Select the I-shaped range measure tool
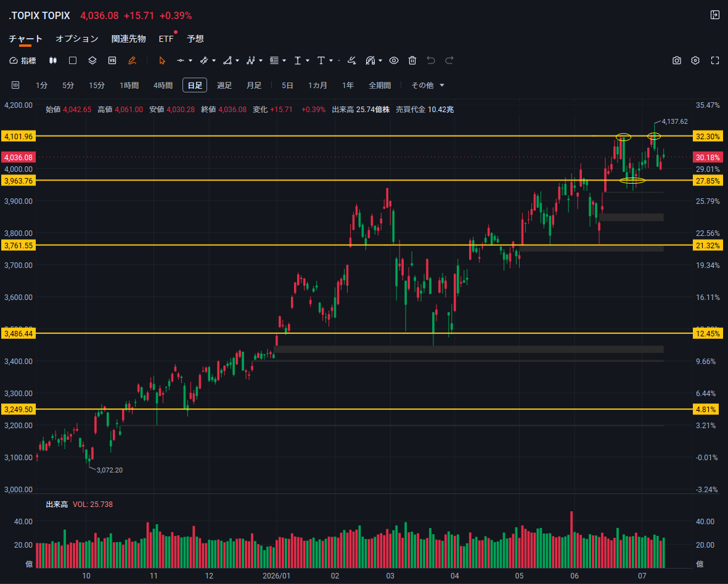The image size is (728, 584). pos(298,61)
